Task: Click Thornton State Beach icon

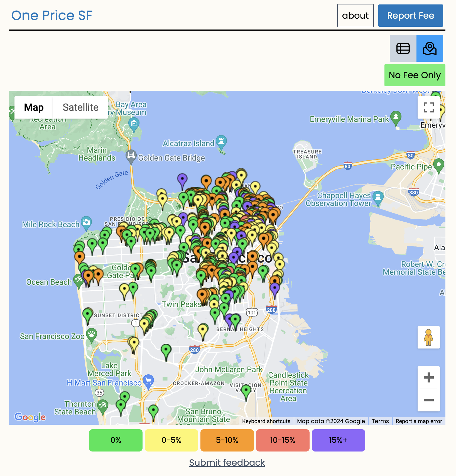Action: (x=103, y=406)
